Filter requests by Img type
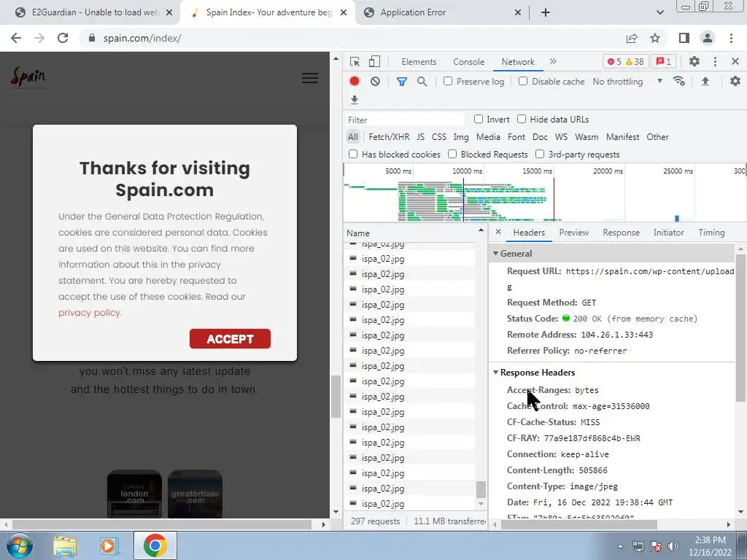This screenshot has width=747, height=560. pos(461,137)
